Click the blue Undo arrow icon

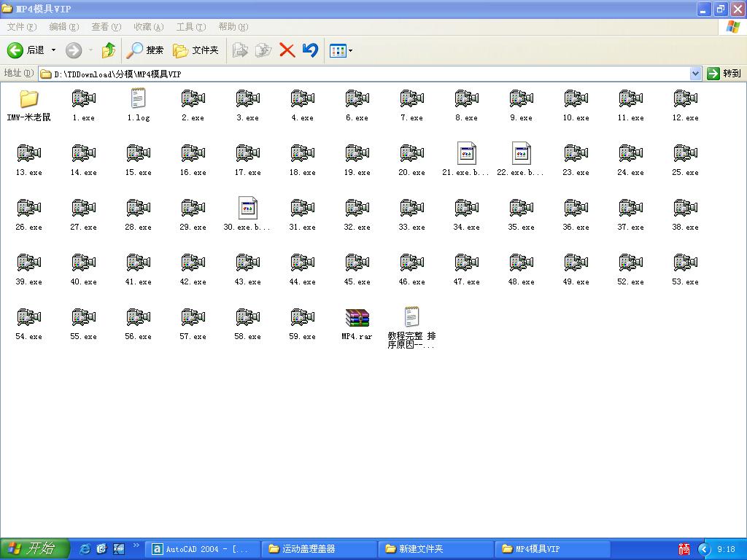pos(310,50)
